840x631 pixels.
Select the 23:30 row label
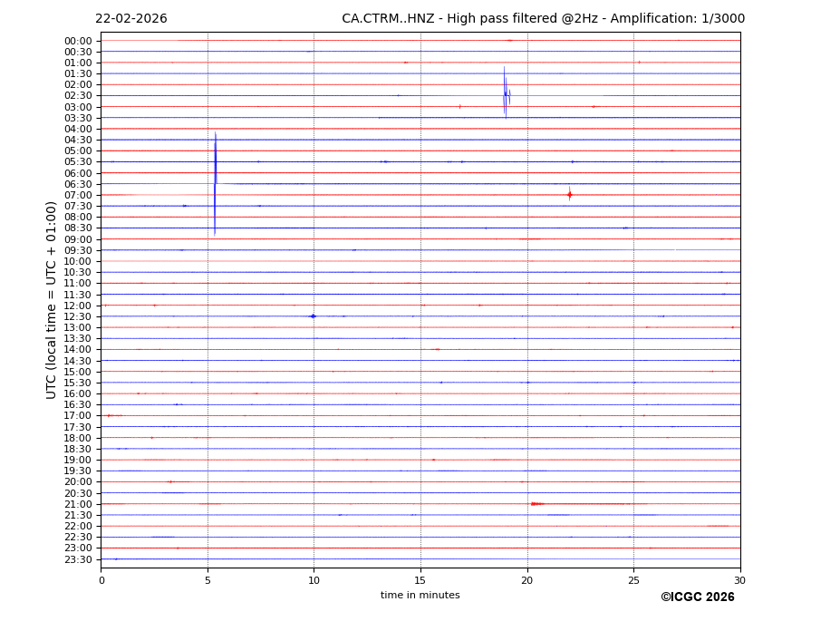78,559
